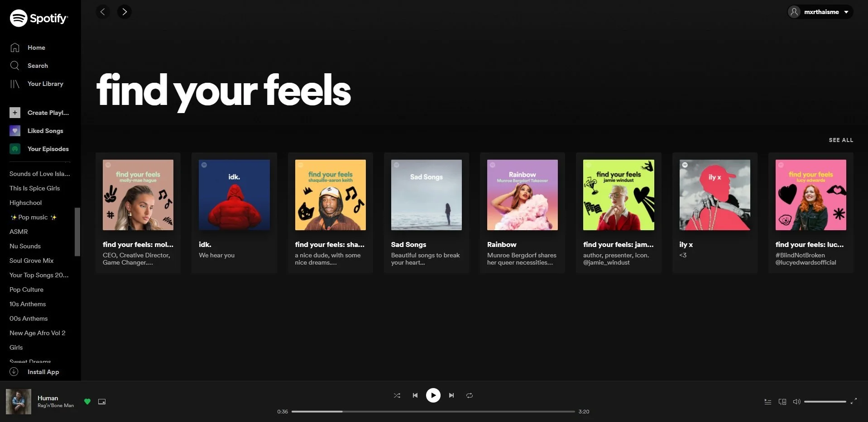Open the Sad Songs playlist title
The width and height of the screenshot is (868, 422).
408,244
